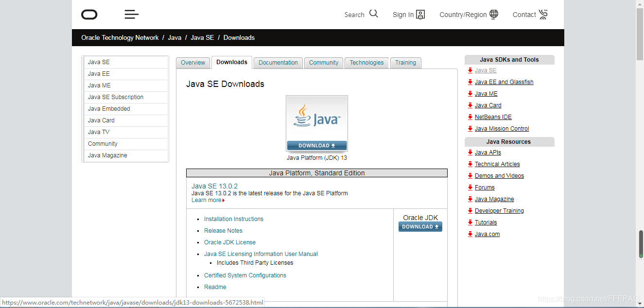Open the Release Notes link

tap(223, 231)
